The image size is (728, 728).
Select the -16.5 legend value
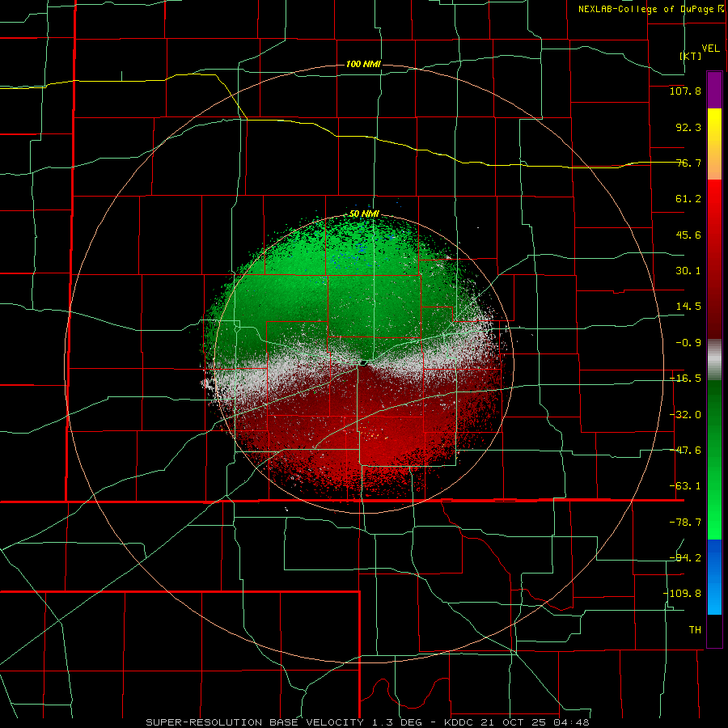[x=685, y=379]
